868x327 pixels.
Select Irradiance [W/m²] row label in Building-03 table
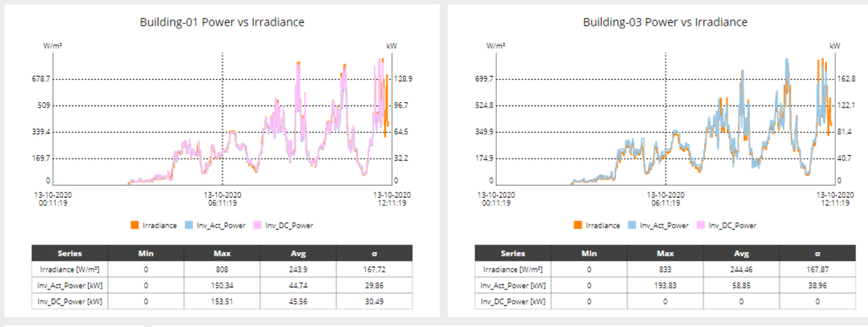pyautogui.click(x=513, y=269)
